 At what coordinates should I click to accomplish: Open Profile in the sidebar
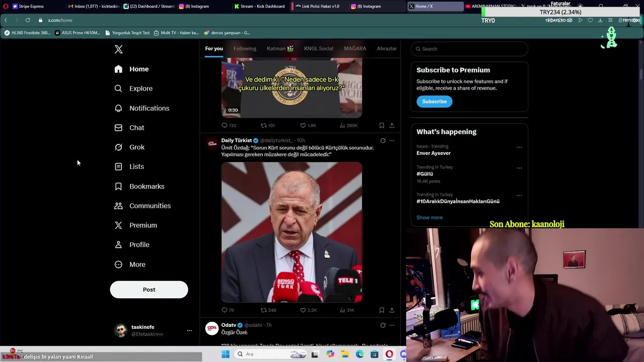pyautogui.click(x=132, y=245)
